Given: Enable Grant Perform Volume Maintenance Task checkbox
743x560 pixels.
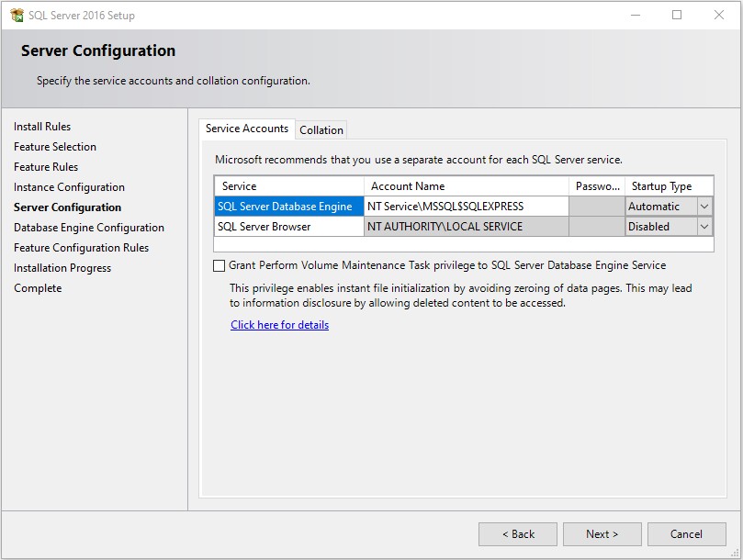Looking at the screenshot, I should (x=219, y=266).
